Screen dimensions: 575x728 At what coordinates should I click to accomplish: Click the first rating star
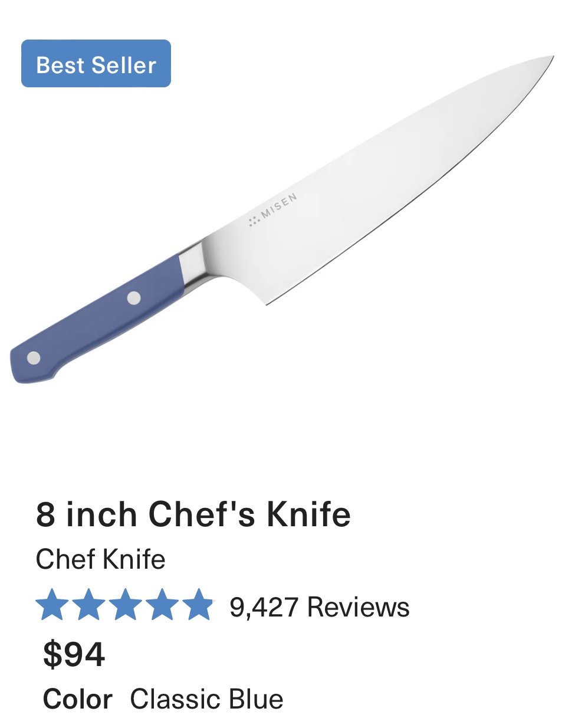pyautogui.click(x=52, y=605)
